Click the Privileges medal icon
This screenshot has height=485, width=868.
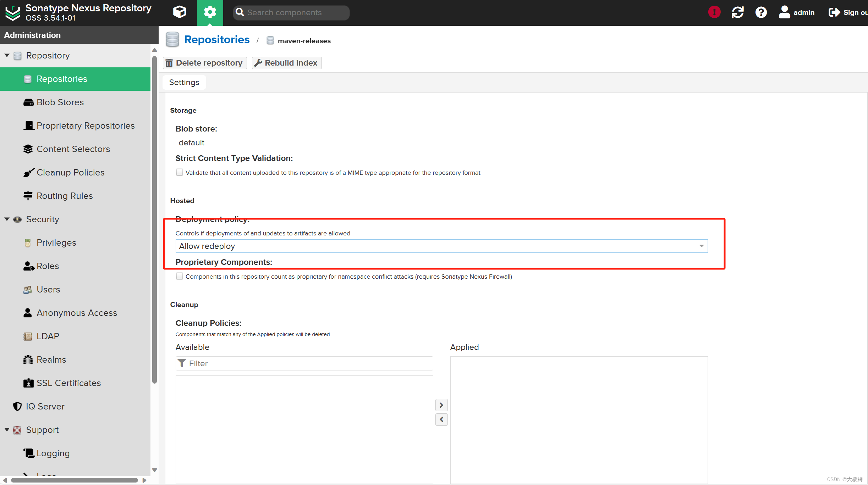28,243
